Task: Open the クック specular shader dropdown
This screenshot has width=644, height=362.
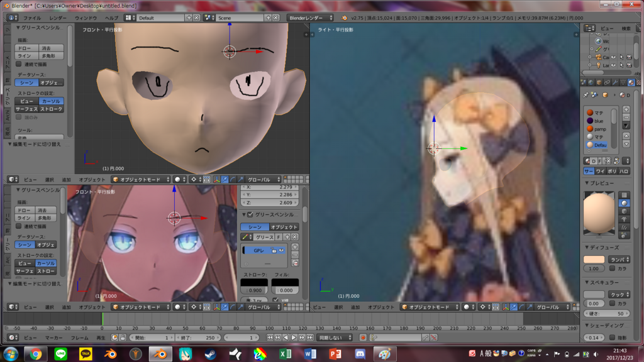Action: click(x=619, y=295)
